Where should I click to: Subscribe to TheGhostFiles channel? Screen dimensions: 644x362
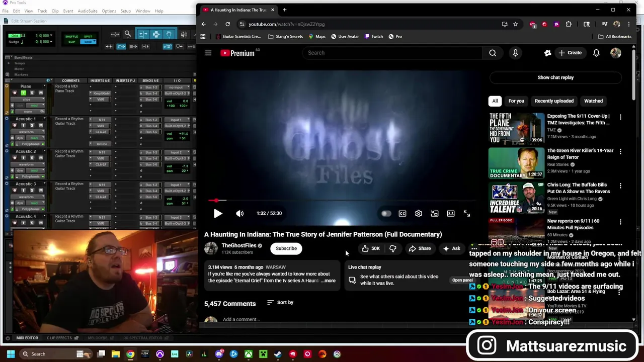pos(286,248)
